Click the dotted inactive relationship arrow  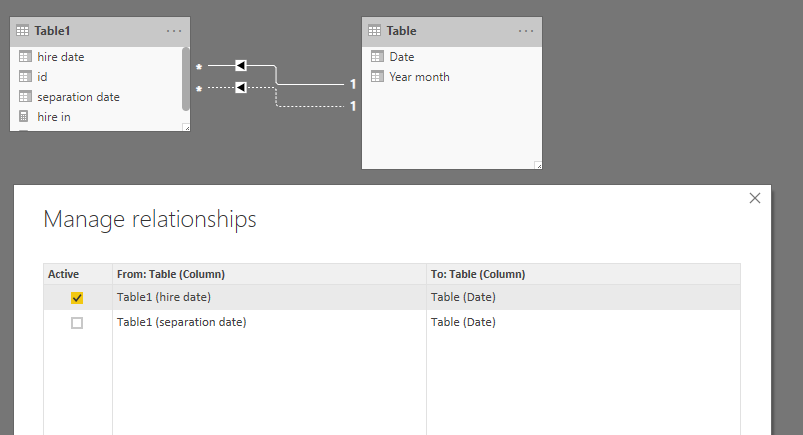click(241, 88)
